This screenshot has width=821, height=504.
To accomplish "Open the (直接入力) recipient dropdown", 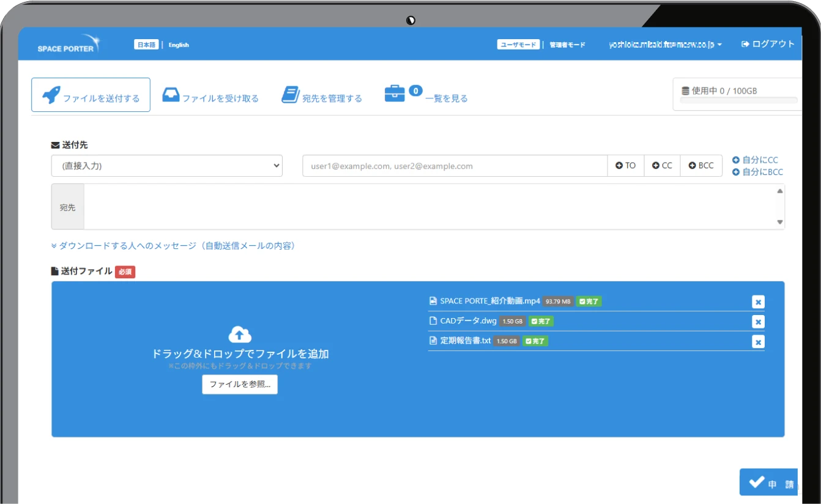I will click(166, 166).
